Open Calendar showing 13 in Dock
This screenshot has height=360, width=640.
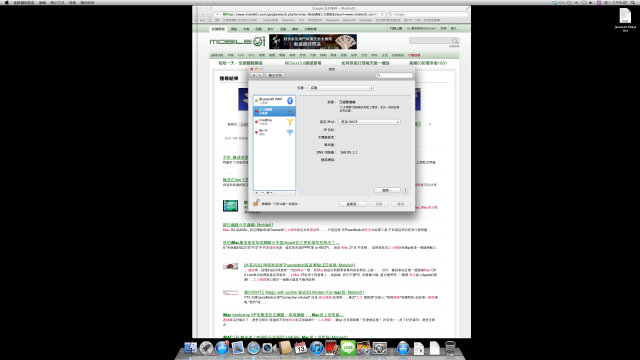tap(300, 348)
